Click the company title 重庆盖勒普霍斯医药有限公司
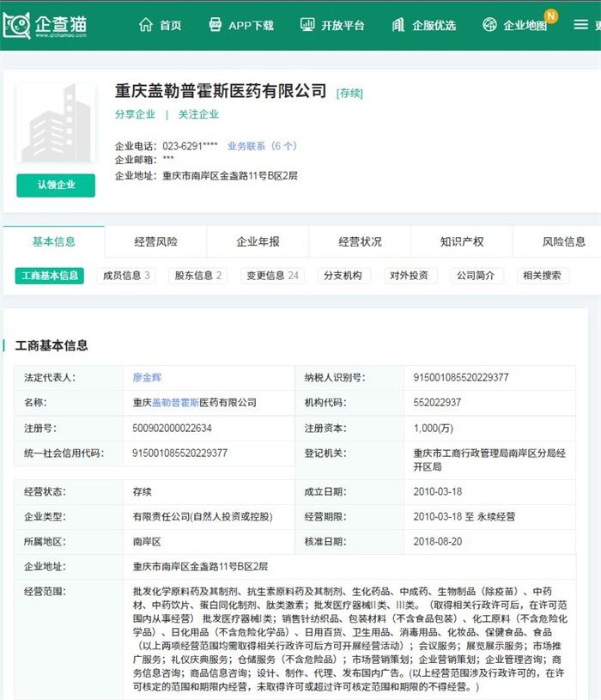Image resolution: width=601 pixels, height=700 pixels. 221,91
